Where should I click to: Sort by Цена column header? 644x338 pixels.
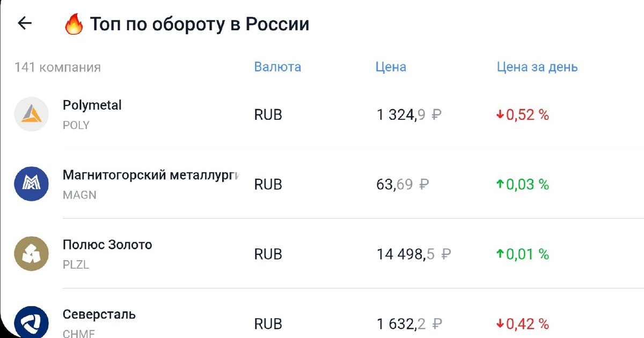point(391,67)
